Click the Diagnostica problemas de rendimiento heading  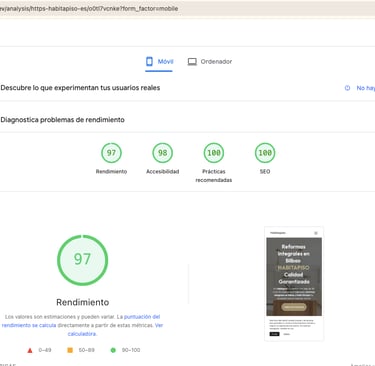tap(62, 120)
